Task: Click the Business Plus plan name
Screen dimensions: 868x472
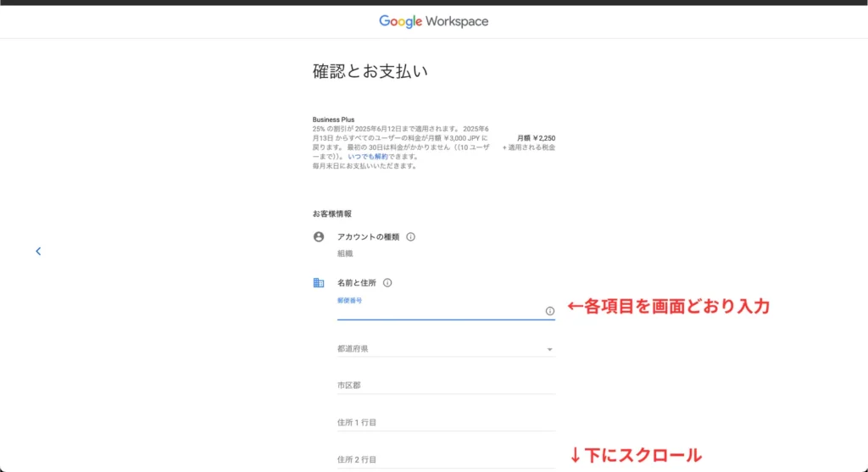Action: point(333,119)
